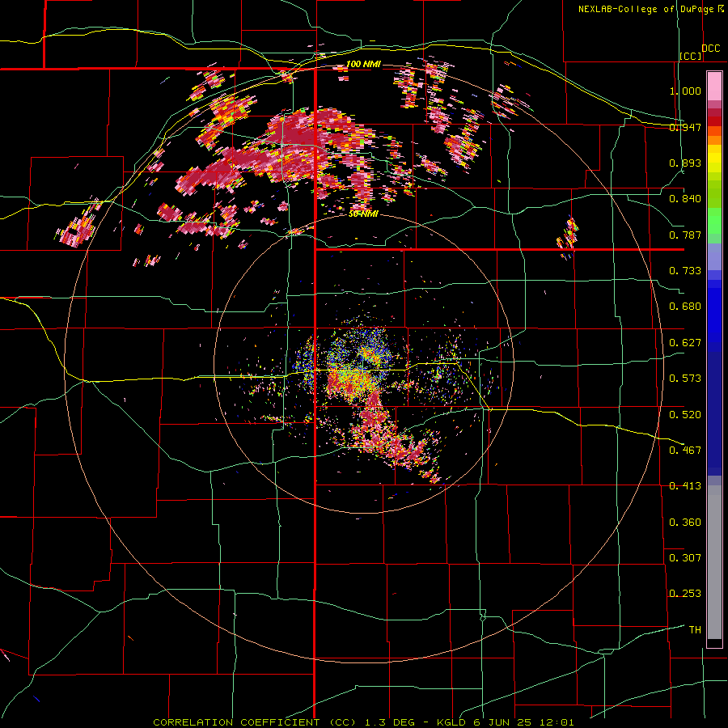This screenshot has width=728, height=728.
Task: Click the 0.307 scale value
Action: 685,557
